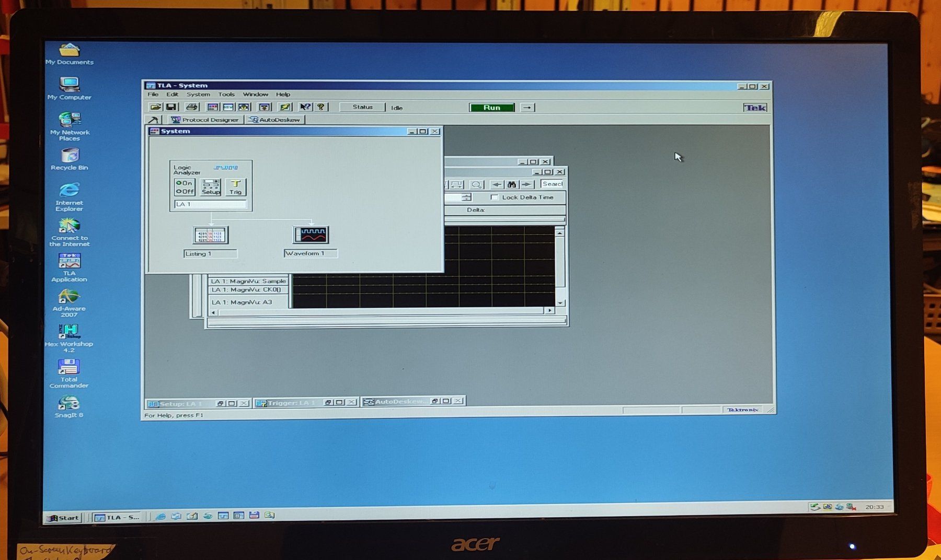Click the Print toolbar icon
Viewport: 941px width, 560px height.
[192, 107]
